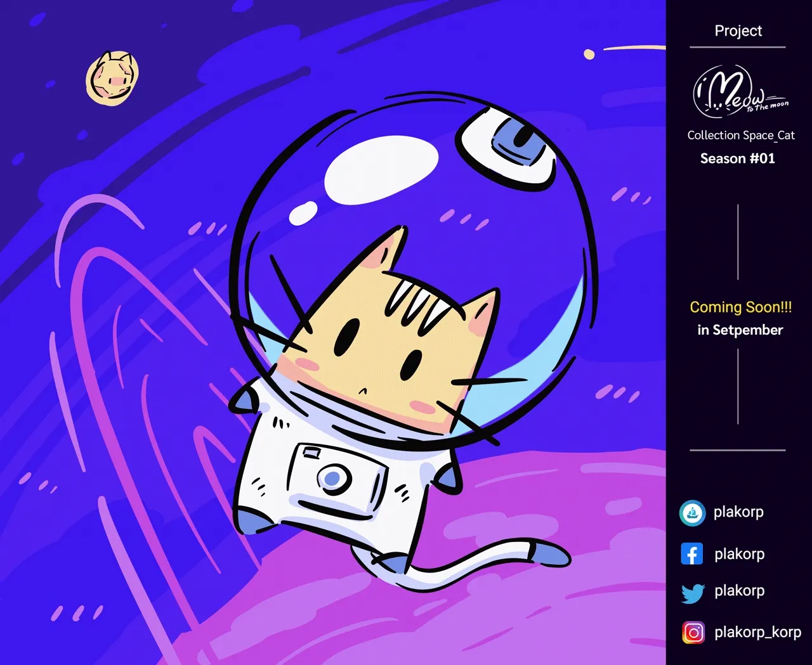
Task: Click the plakorp Twitter handle text
Action: click(x=739, y=591)
